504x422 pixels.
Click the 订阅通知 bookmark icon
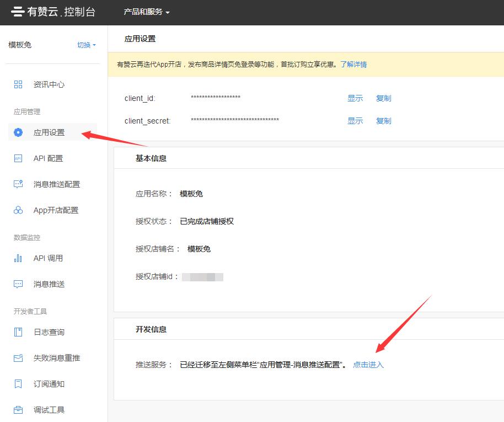coord(18,384)
